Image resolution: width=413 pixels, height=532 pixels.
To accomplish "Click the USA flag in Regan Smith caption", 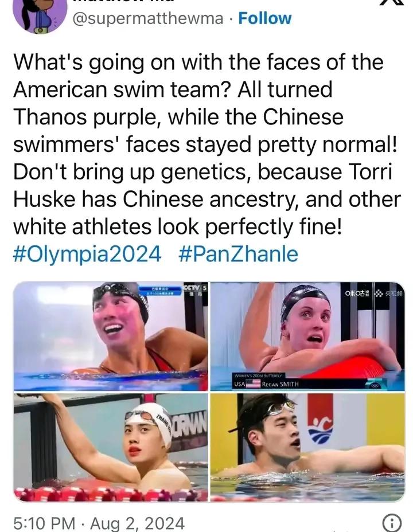I will [253, 384].
